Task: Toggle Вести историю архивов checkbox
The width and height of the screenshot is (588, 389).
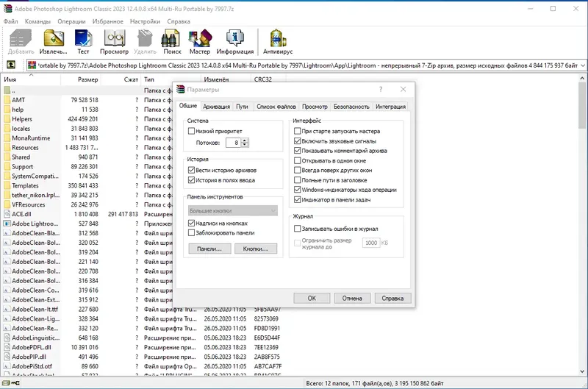Action: [191, 170]
